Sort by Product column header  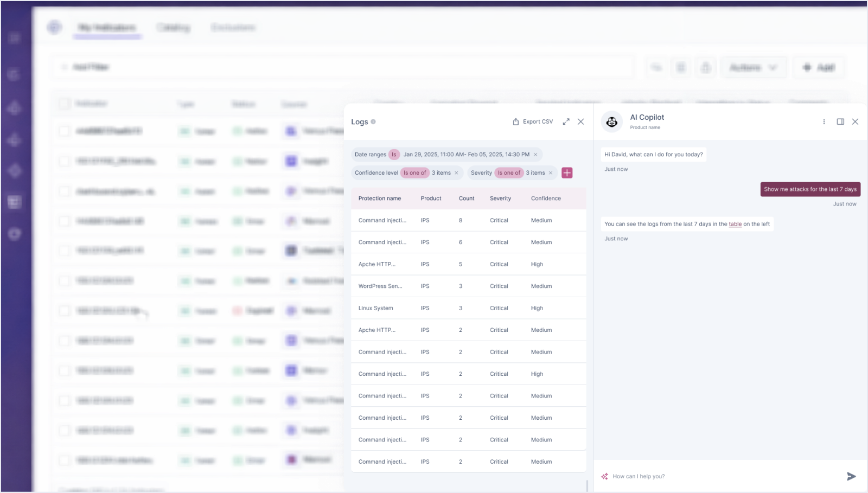click(431, 199)
